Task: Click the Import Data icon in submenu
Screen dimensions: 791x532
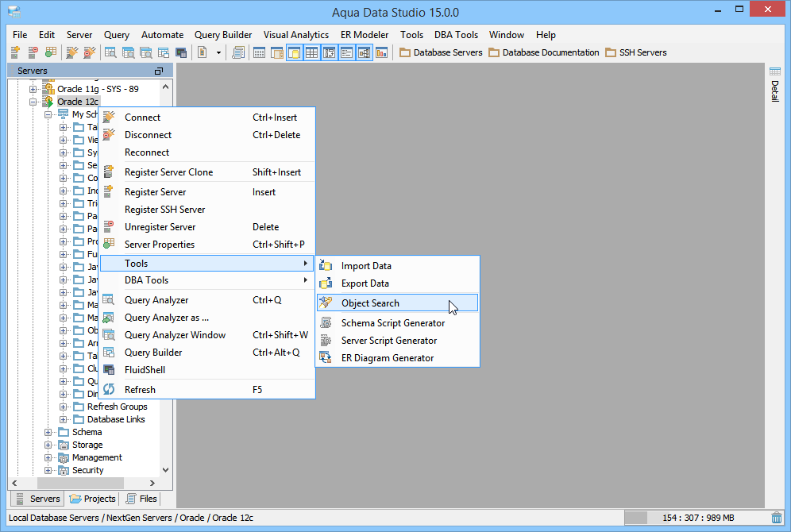Action: click(x=326, y=266)
